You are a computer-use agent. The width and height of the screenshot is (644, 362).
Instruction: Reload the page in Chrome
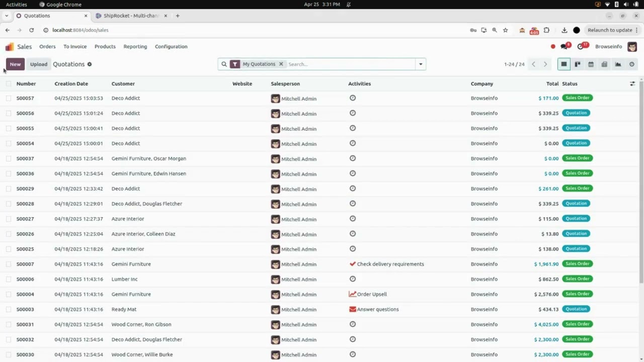point(31,30)
